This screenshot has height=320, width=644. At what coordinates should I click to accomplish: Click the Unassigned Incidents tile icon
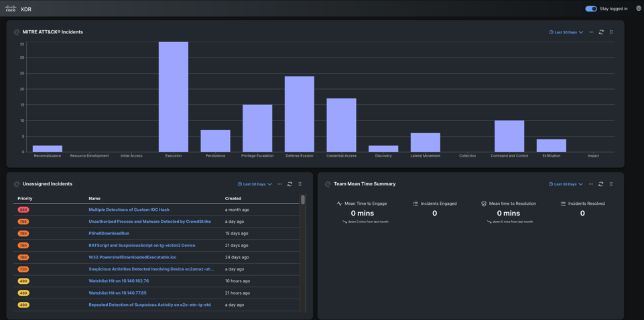click(17, 184)
